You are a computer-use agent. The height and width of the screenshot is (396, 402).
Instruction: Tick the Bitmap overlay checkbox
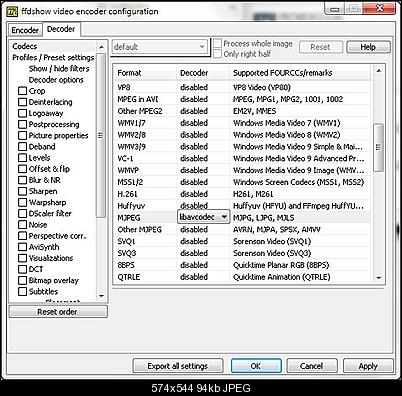23,280
